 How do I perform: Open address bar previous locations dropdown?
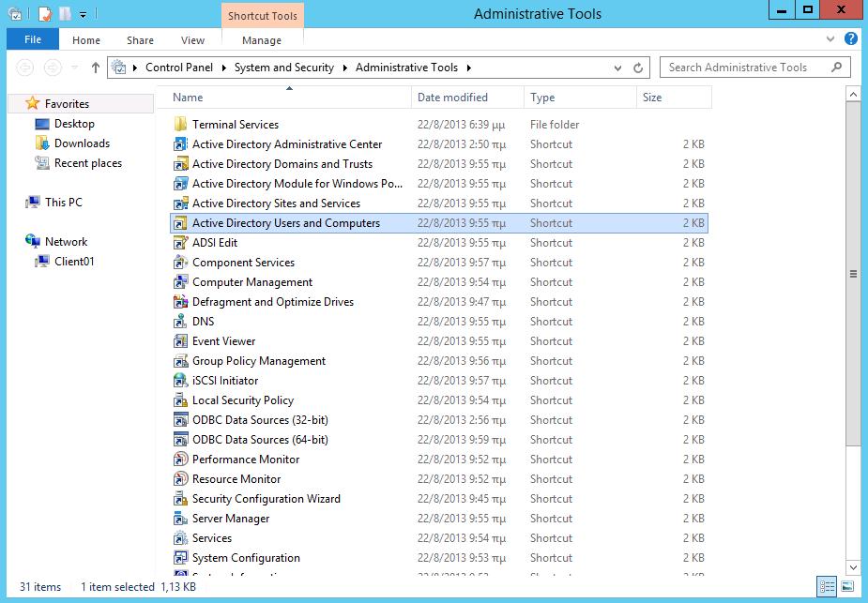(617, 68)
